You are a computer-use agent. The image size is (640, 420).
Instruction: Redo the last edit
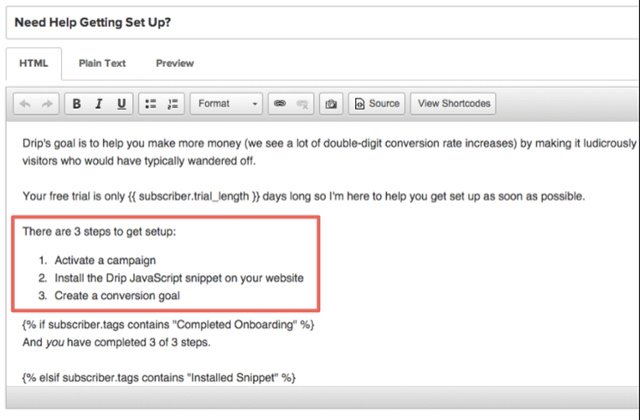[47, 104]
